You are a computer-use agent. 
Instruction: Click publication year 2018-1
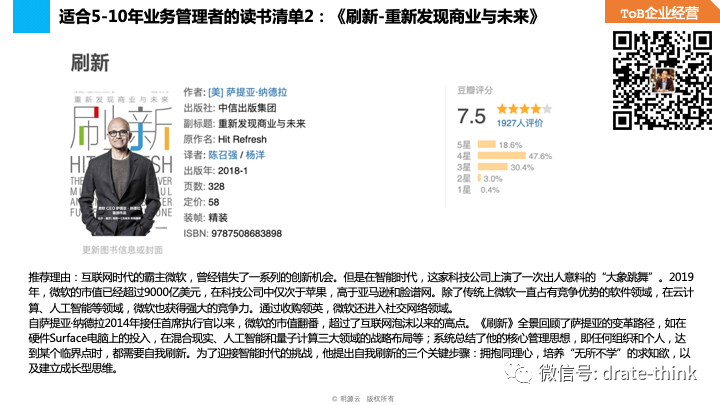point(232,171)
